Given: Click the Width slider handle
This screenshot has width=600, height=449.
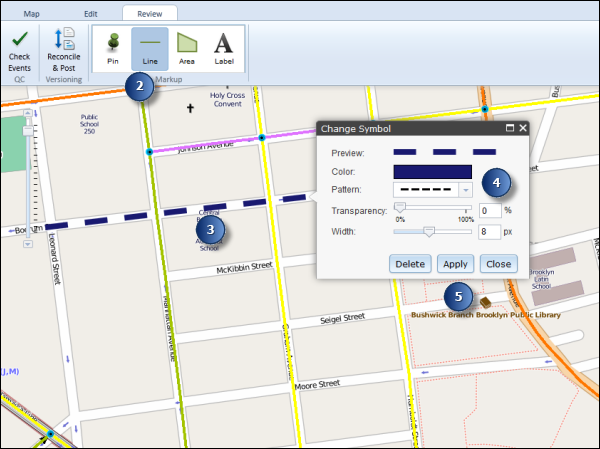Looking at the screenshot, I should point(429,232).
